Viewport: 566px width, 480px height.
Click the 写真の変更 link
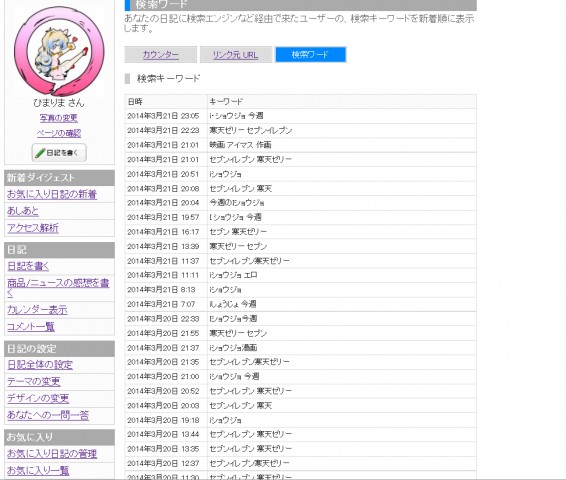(x=59, y=118)
